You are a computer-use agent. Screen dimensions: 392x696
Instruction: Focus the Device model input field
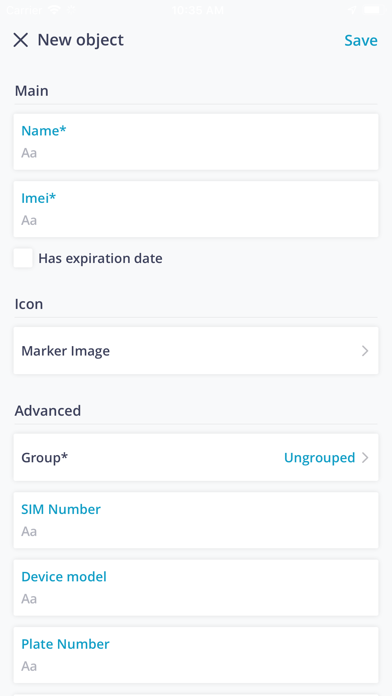point(196,588)
